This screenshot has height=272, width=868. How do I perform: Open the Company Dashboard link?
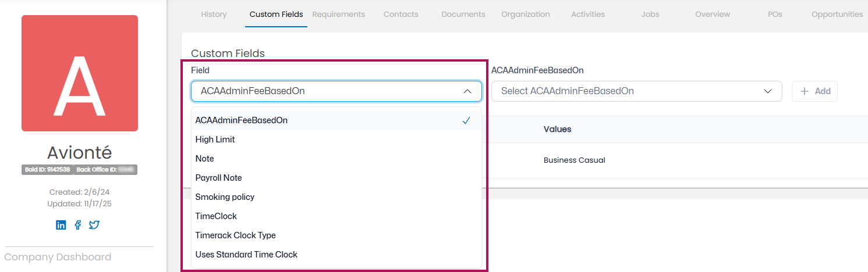(58, 257)
